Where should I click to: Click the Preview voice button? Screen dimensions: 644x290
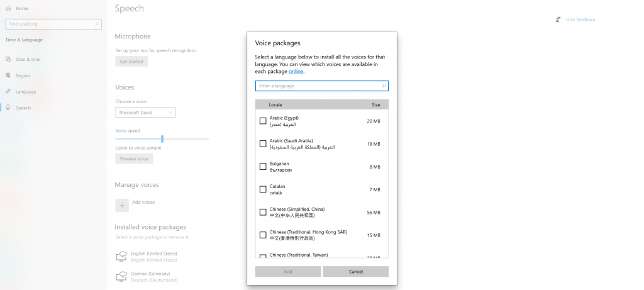click(134, 159)
